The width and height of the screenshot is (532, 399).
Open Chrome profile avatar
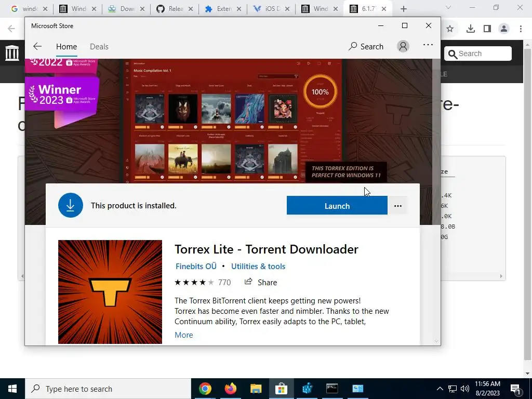(504, 29)
